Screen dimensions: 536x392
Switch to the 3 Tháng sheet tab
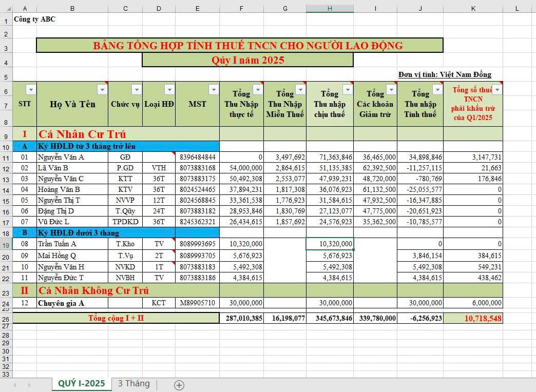click(x=133, y=383)
